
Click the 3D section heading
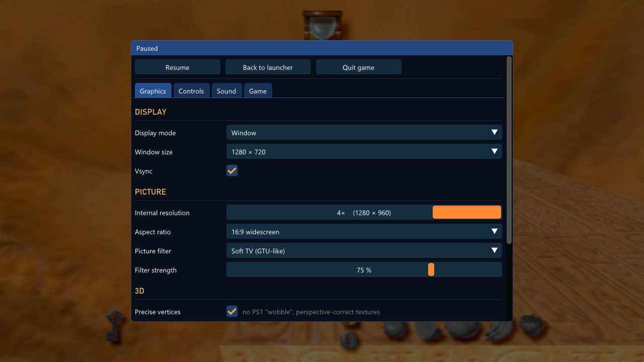139,291
